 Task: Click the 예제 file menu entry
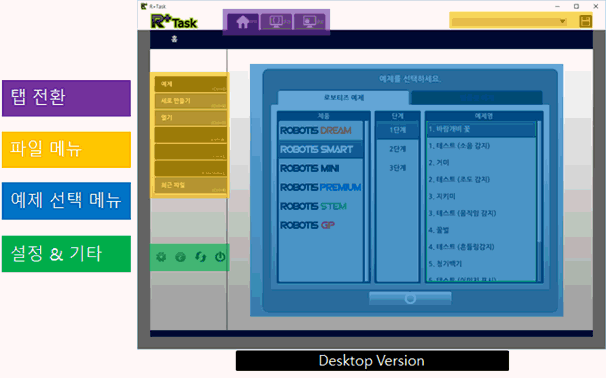pyautogui.click(x=191, y=84)
